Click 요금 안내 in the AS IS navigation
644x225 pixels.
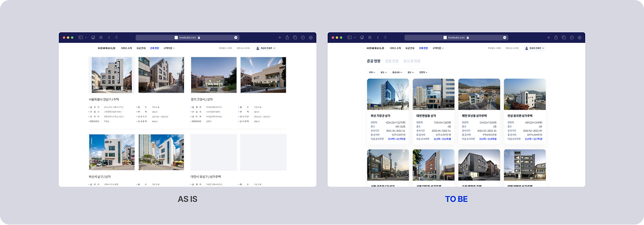coord(141,48)
